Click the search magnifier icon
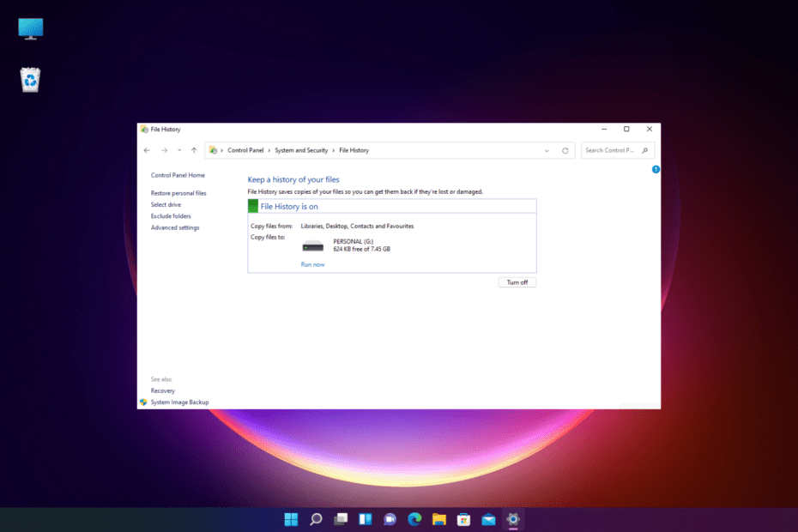The height and width of the screenshot is (532, 798). [x=647, y=150]
